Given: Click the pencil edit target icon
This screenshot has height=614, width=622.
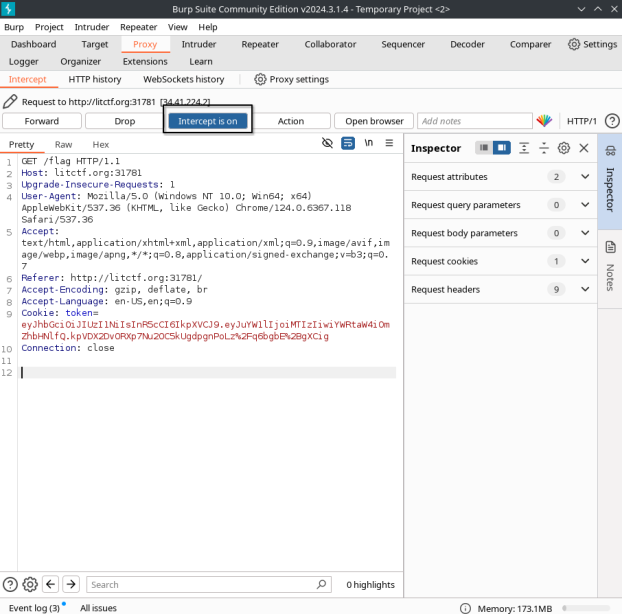Looking at the screenshot, I should coord(10,102).
